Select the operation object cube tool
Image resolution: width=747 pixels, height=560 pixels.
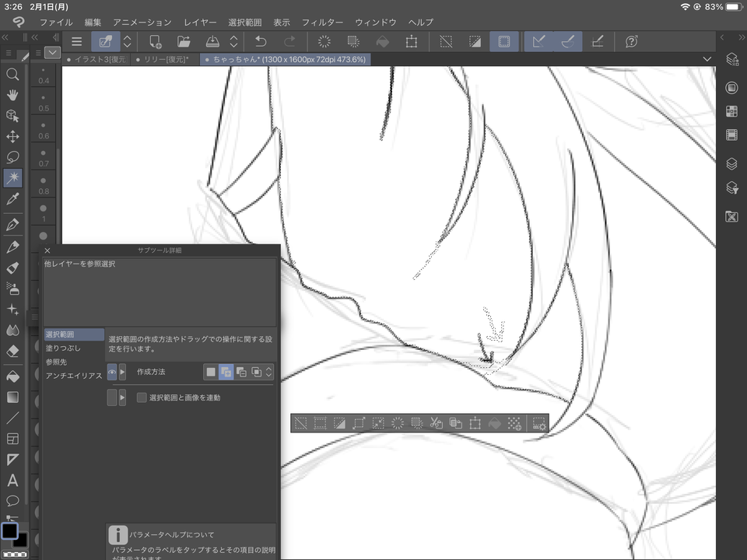point(13,116)
